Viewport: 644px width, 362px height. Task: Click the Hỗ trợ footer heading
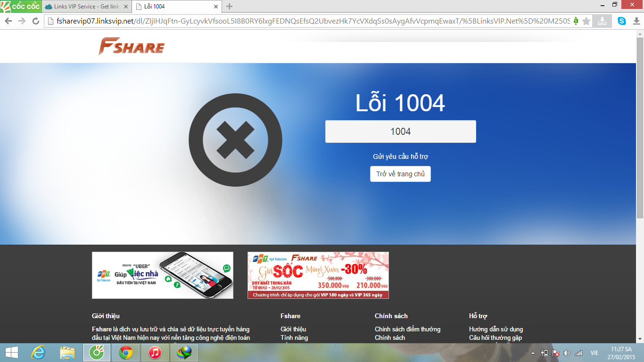tap(478, 316)
